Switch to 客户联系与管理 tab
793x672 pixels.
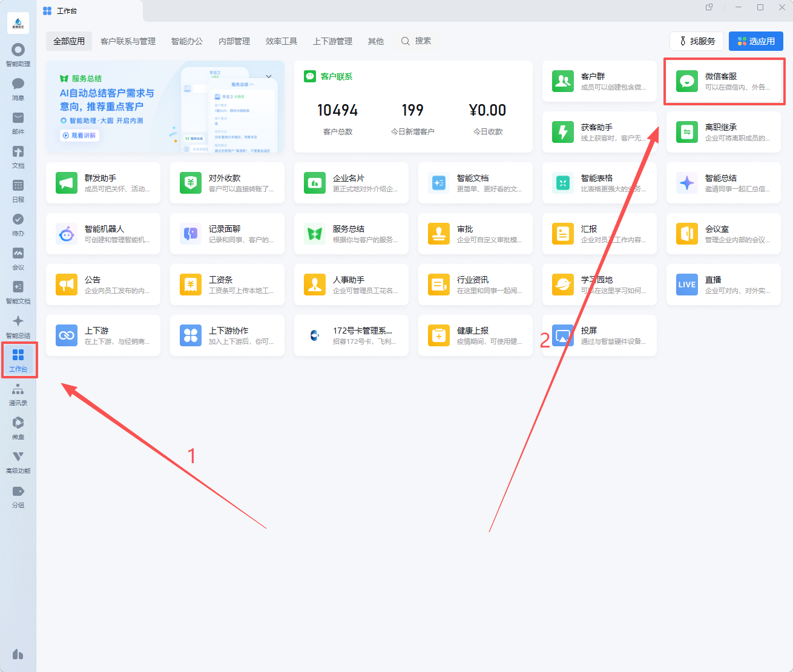[x=128, y=41]
